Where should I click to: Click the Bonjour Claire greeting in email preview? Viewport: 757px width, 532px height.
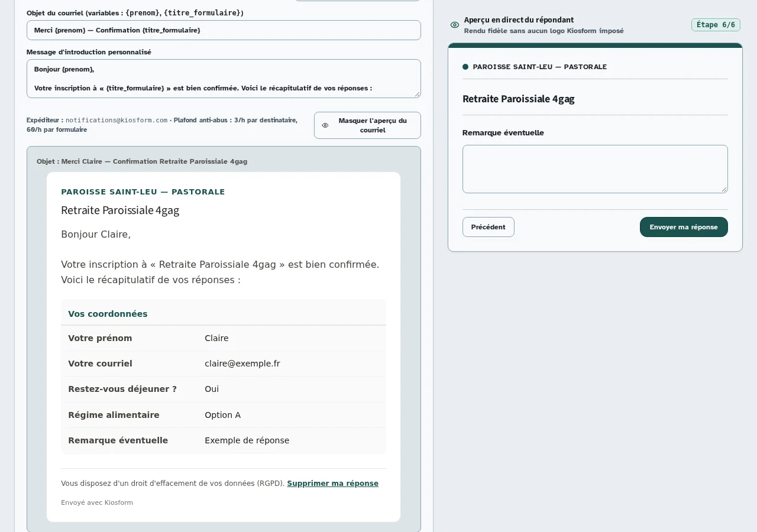96,235
